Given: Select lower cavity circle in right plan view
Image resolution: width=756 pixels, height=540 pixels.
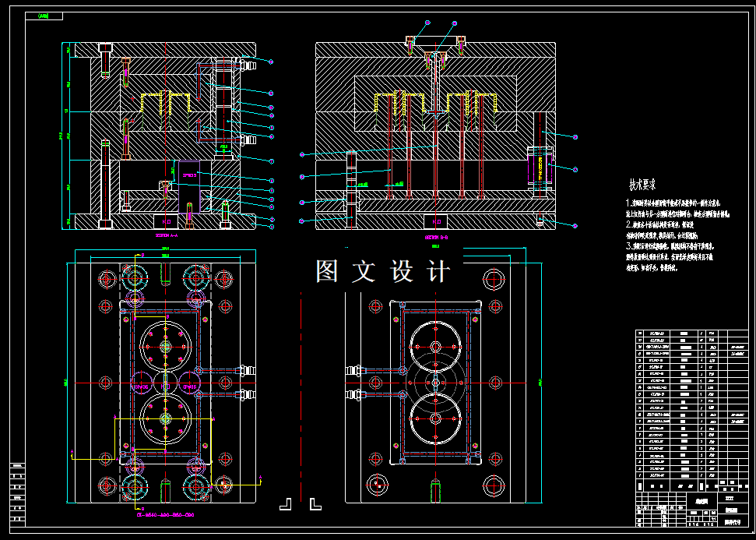Looking at the screenshot, I should click(435, 419).
